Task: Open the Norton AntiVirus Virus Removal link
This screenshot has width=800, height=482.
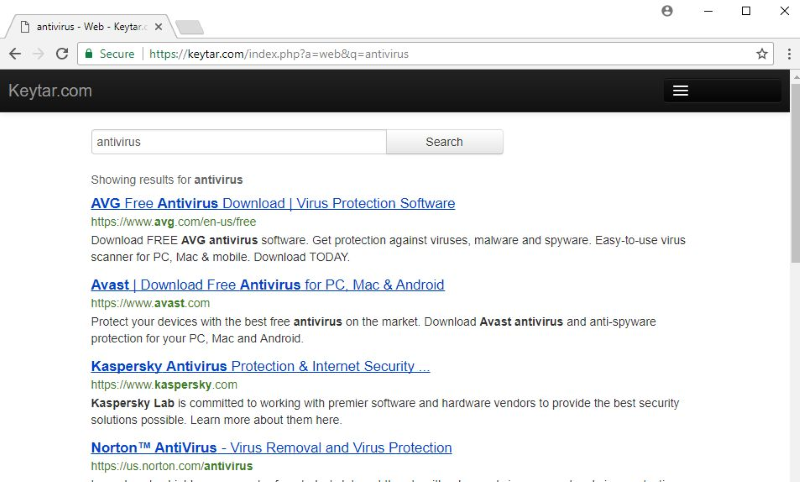Action: coord(271,447)
